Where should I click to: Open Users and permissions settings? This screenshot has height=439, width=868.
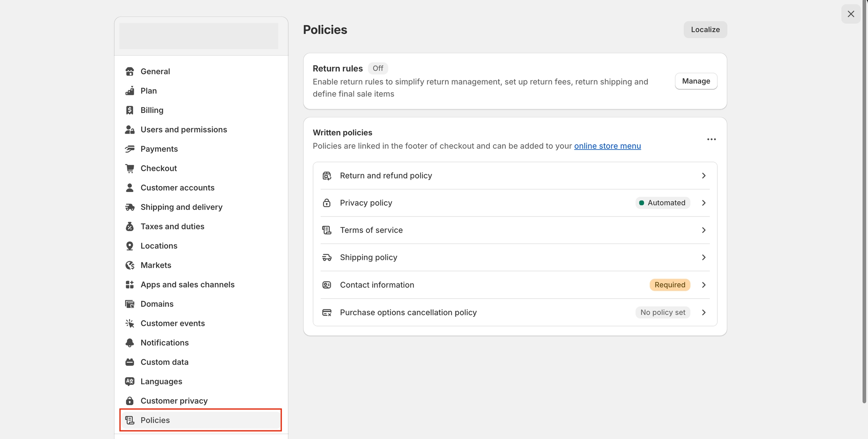coord(183,130)
